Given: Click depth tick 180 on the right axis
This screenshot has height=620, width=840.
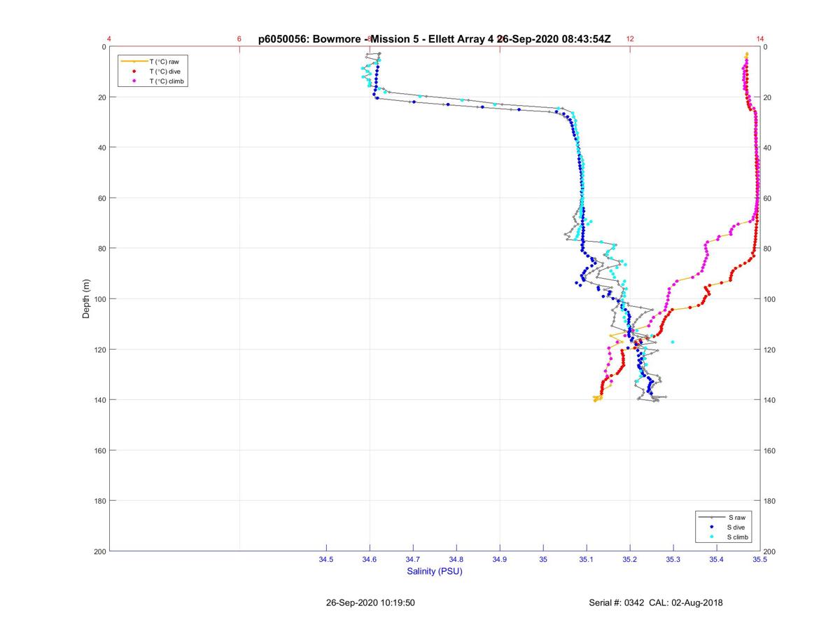Looking at the screenshot, I should 770,501.
